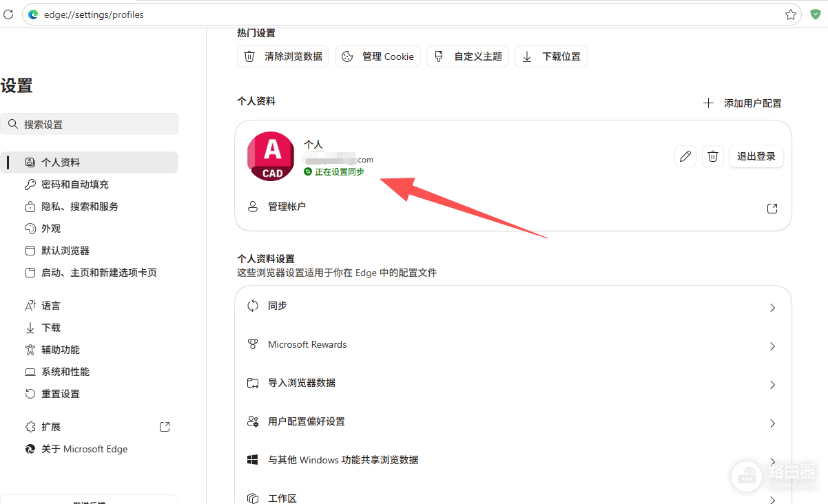Screen dimensions: 828x504
Task: Open 外观 settings section
Action: pos(90,229)
